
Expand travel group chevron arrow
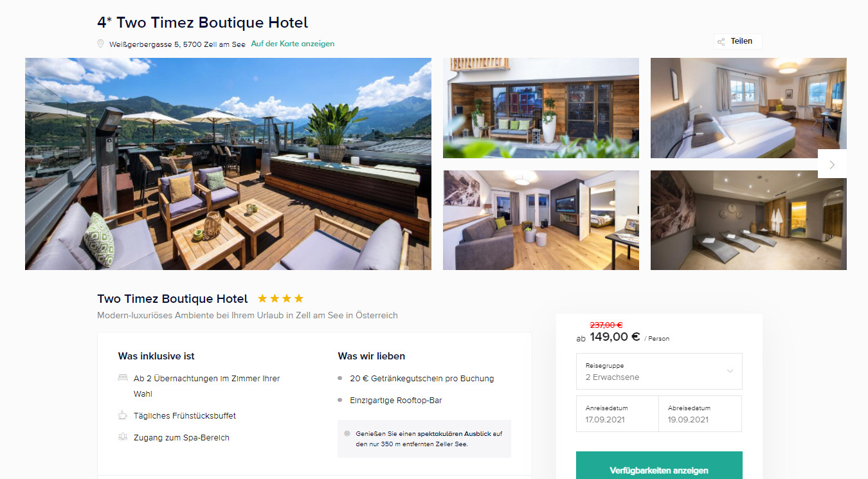(730, 371)
